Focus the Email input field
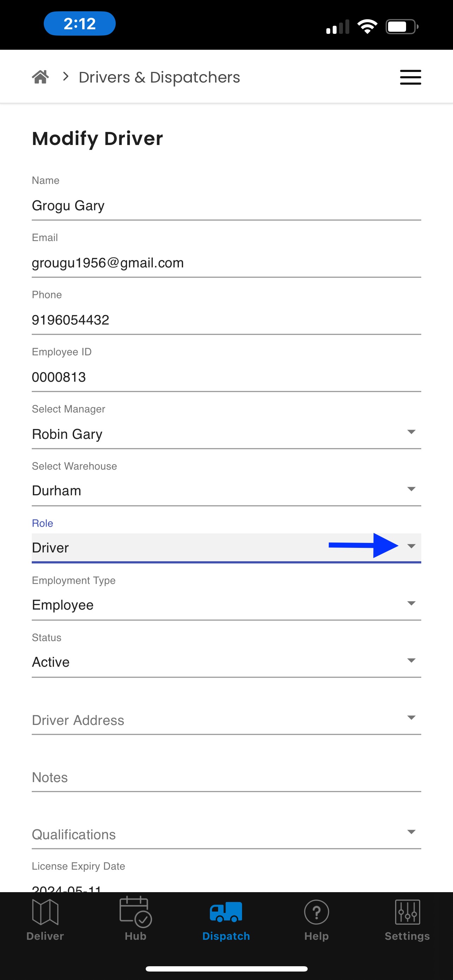 [x=226, y=262]
